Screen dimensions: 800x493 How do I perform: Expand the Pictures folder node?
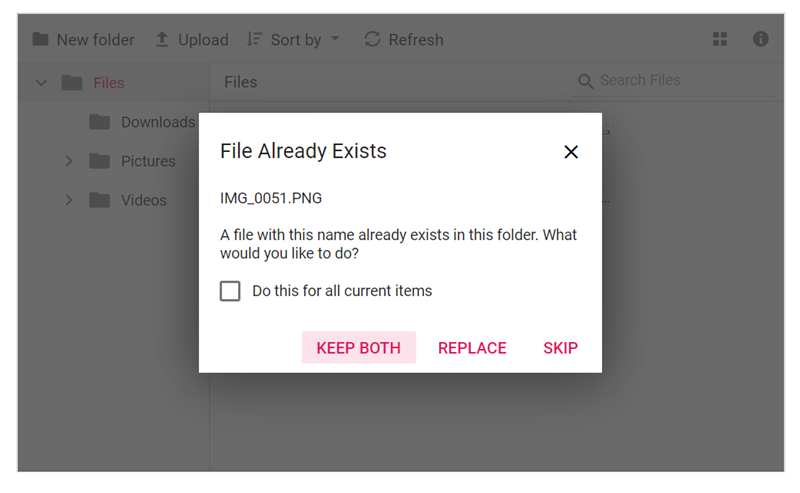coord(69,161)
